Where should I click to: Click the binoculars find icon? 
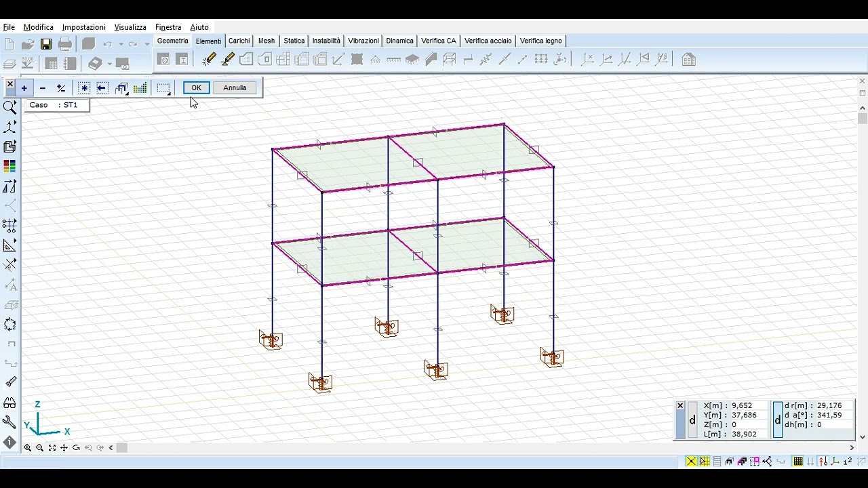(9, 403)
